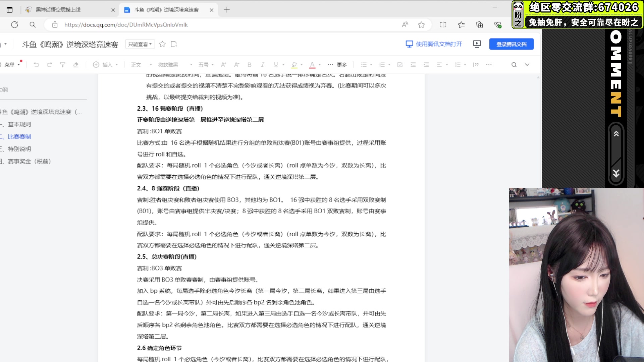Screen dimensions: 644x362
Task: Open the 插入 dropdown
Action: pyautogui.click(x=106, y=65)
